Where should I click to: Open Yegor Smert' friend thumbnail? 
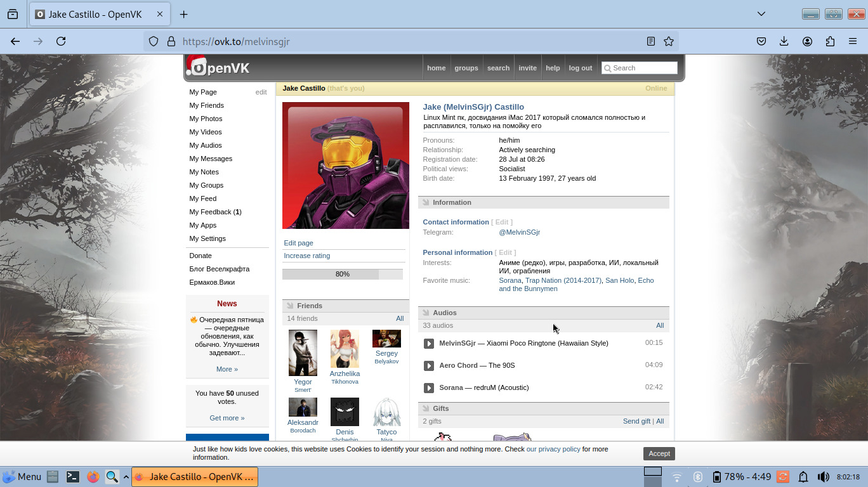point(303,353)
